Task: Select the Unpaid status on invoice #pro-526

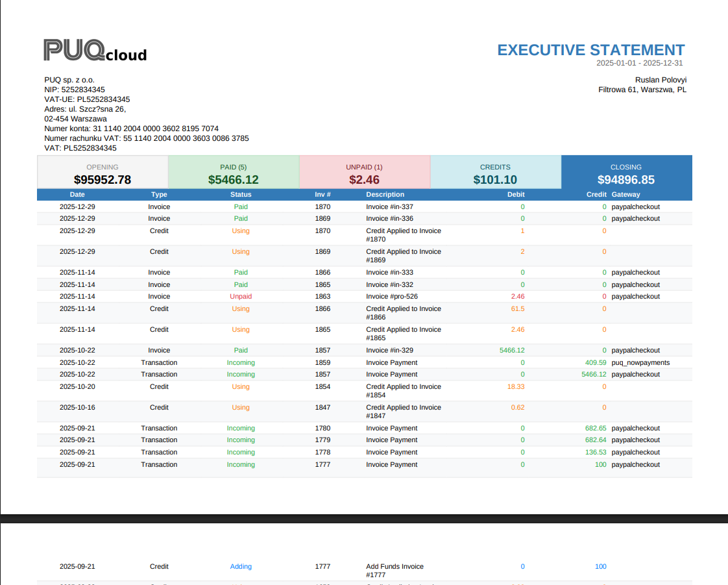Action: point(241,296)
